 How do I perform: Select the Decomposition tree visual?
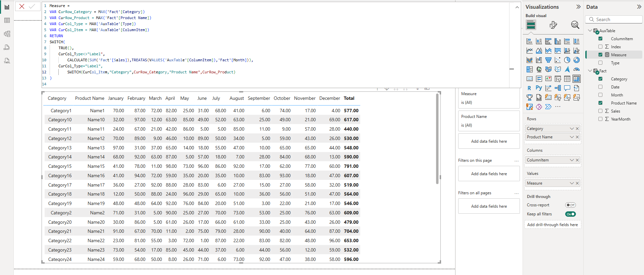pos(558,88)
